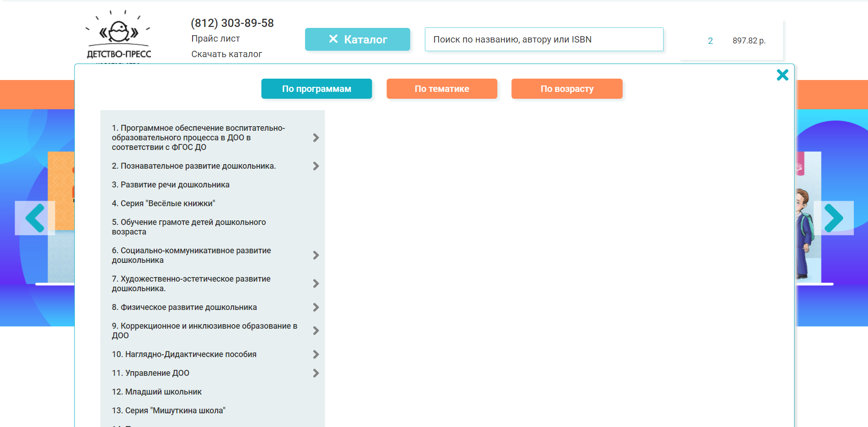Expand Физическое развитие дошкольника chevron
The height and width of the screenshot is (427, 868).
tap(316, 307)
